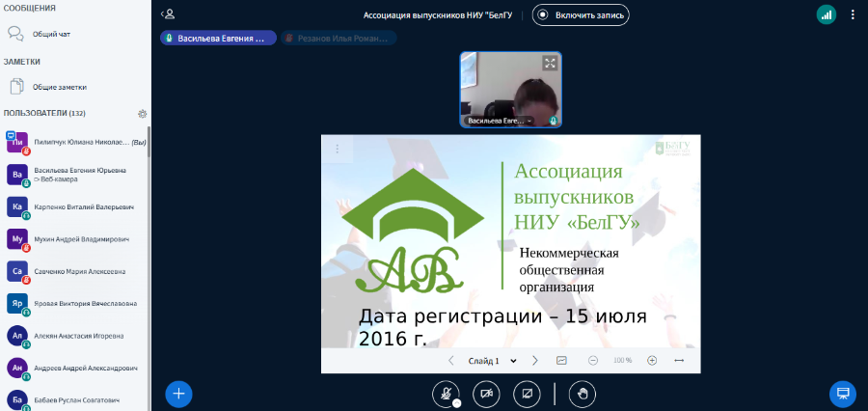
Task: Open Слайд 1 slide selector dropdown
Action: 492,361
